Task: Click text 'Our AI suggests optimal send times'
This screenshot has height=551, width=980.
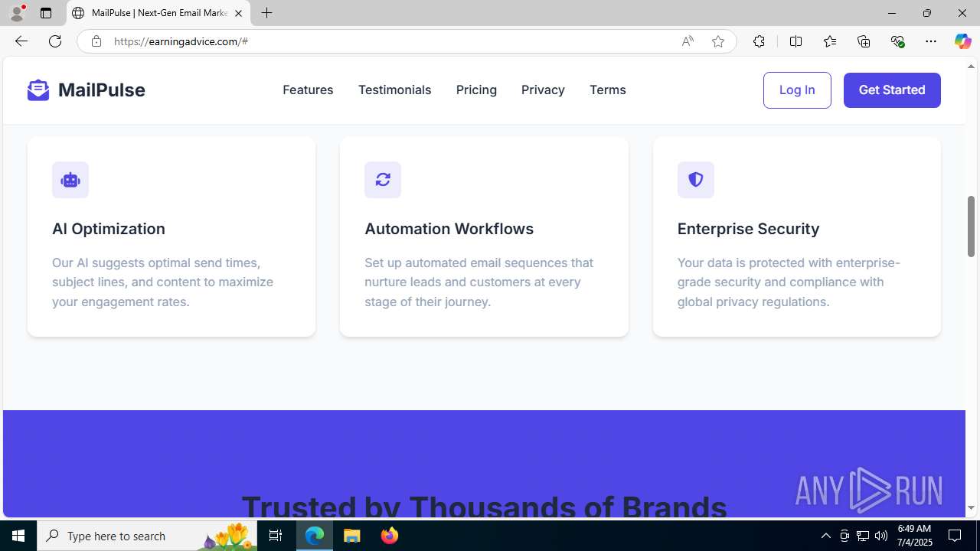Action: pyautogui.click(x=156, y=262)
